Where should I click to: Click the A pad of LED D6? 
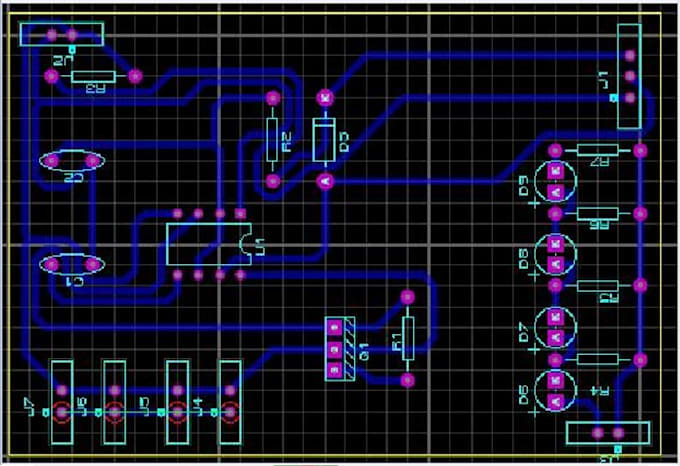tap(556, 401)
